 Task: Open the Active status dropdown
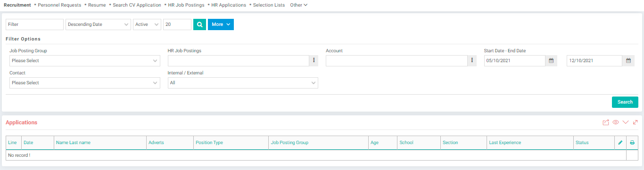[147, 24]
